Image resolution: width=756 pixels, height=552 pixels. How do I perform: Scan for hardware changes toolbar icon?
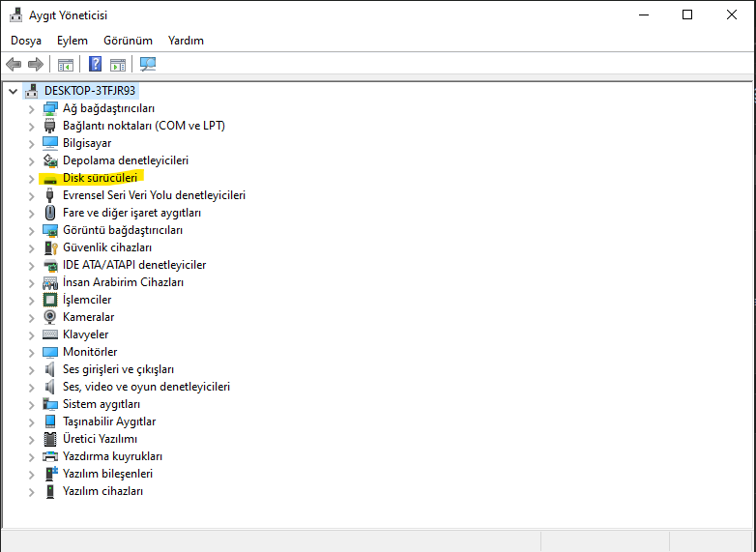point(148,64)
